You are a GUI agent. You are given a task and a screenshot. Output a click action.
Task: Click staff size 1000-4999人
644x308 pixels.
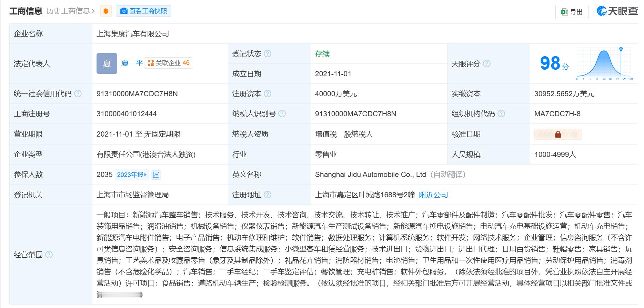[555, 154]
